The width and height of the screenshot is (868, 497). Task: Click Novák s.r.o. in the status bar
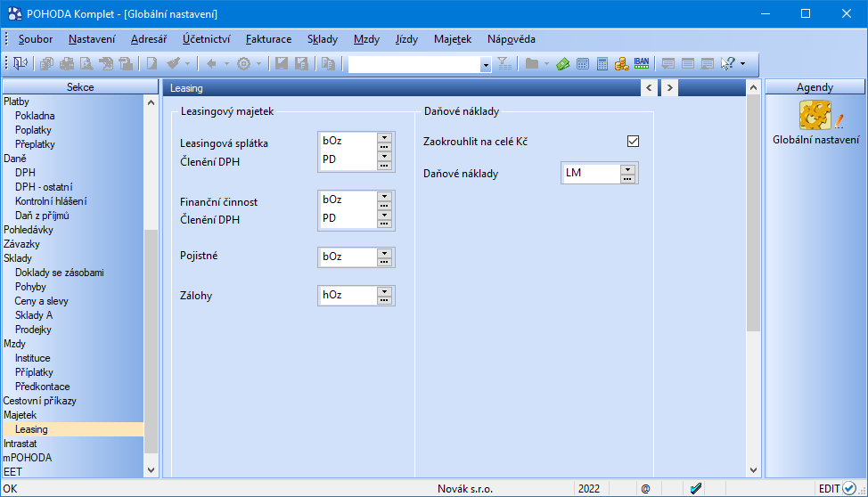coord(465,489)
